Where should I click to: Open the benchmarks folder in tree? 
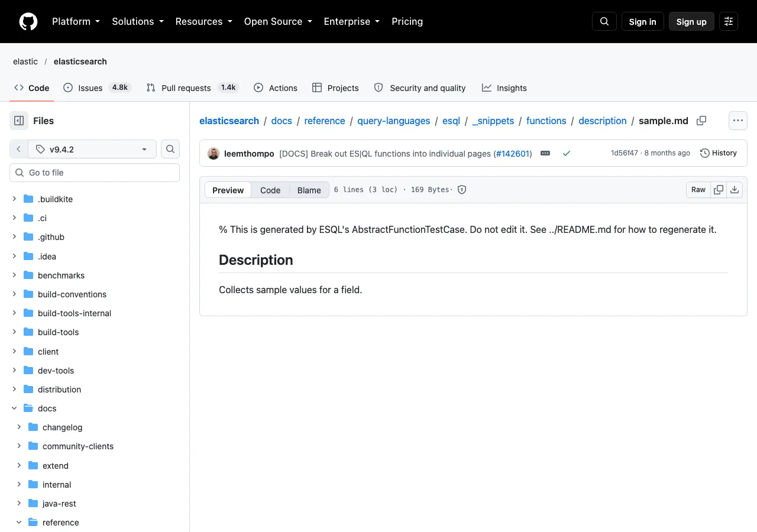click(61, 275)
